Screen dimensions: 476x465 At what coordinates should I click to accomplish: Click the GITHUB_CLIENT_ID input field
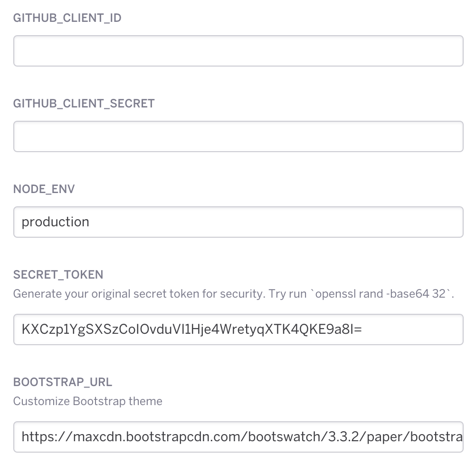[x=238, y=51]
